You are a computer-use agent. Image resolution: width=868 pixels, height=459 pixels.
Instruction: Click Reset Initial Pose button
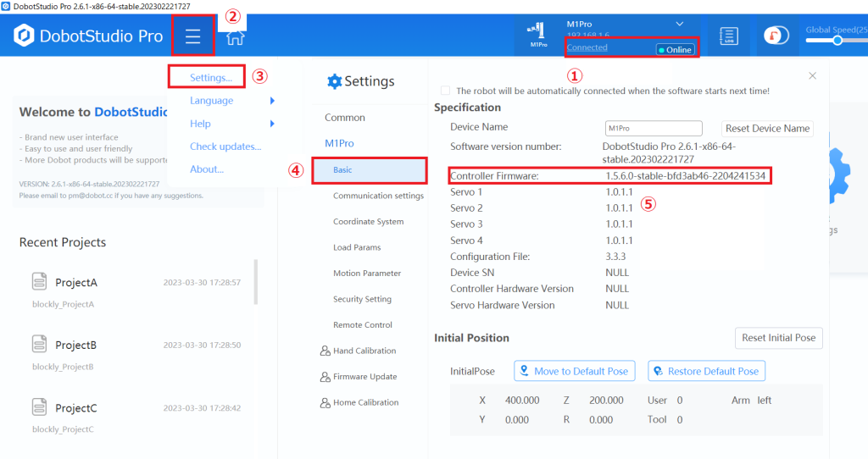pyautogui.click(x=778, y=338)
